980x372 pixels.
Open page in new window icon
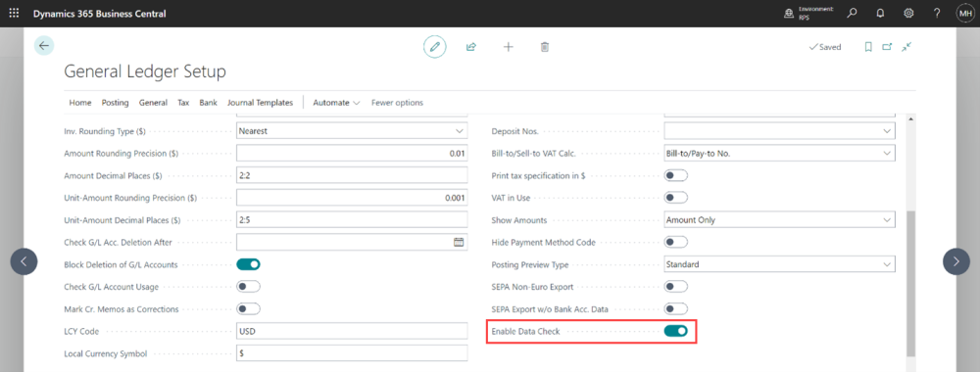coord(887,47)
